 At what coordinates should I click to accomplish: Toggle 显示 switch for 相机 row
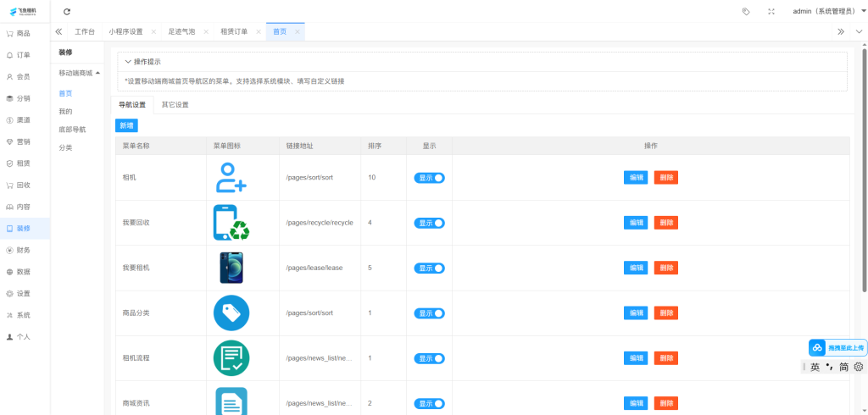click(430, 178)
